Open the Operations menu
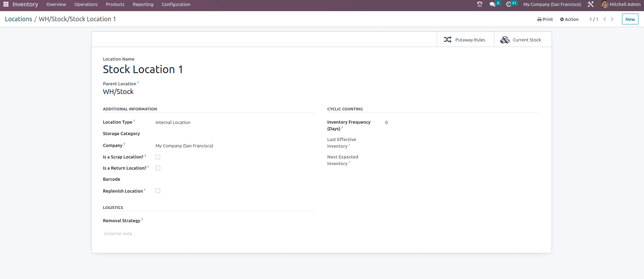This screenshot has height=279, width=644. click(x=86, y=4)
